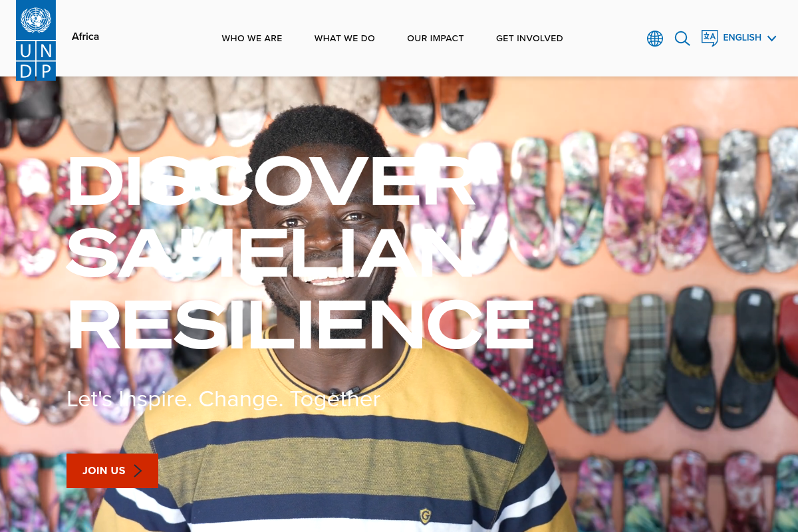Screen dimensions: 798x532
Task: Click the word DISCOVER in the headline
Action: coord(271,182)
